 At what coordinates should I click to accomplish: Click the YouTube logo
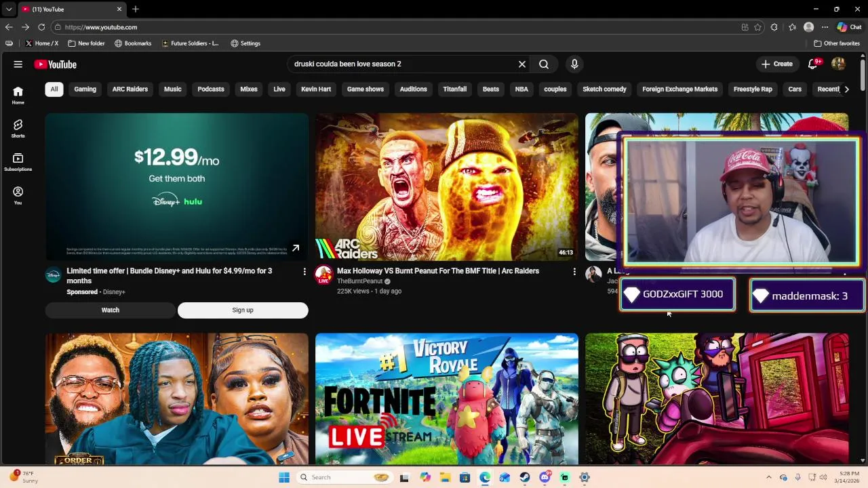[55, 64]
